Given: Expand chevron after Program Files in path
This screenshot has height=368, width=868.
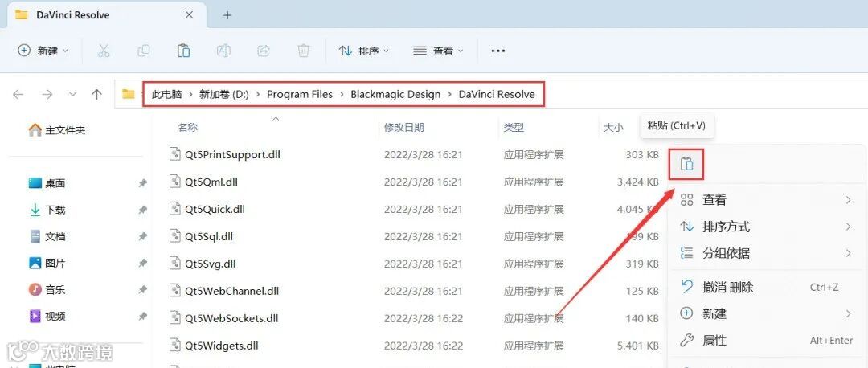Looking at the screenshot, I should [342, 95].
